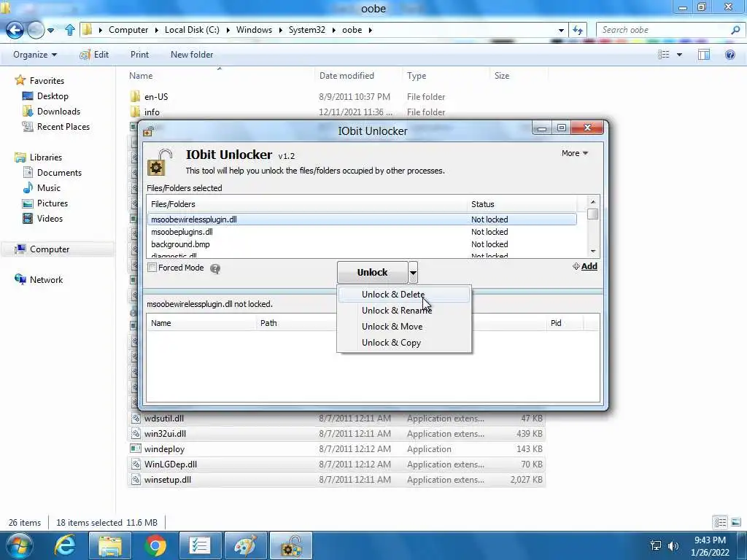Click the Search oobe input field
This screenshot has width=747, height=560.
pyautogui.click(x=665, y=30)
